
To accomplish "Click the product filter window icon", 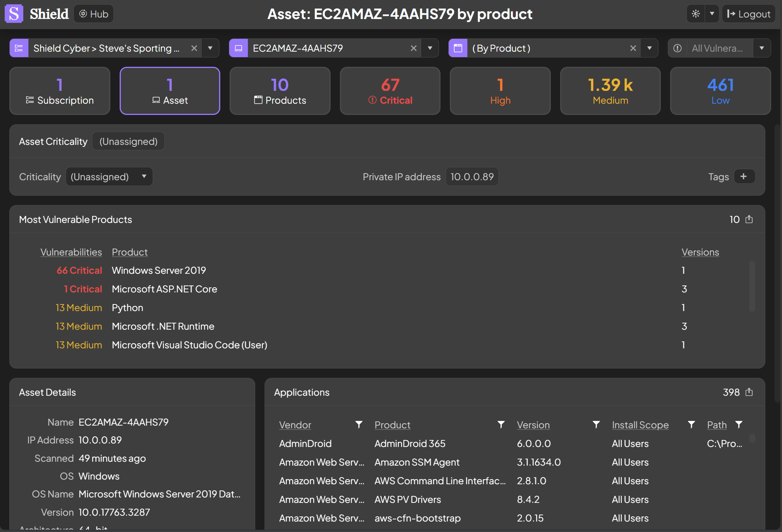I will coord(458,48).
